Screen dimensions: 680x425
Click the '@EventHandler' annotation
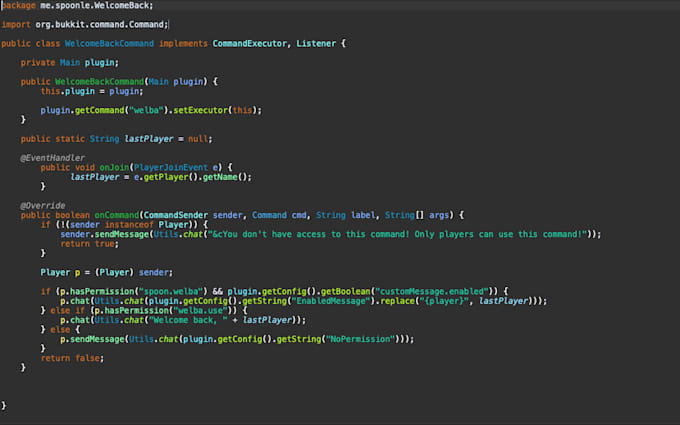point(52,158)
